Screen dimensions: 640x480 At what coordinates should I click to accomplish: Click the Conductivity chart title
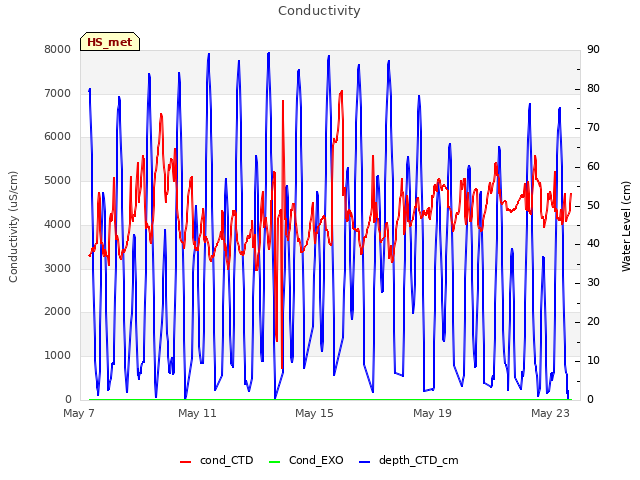319,11
